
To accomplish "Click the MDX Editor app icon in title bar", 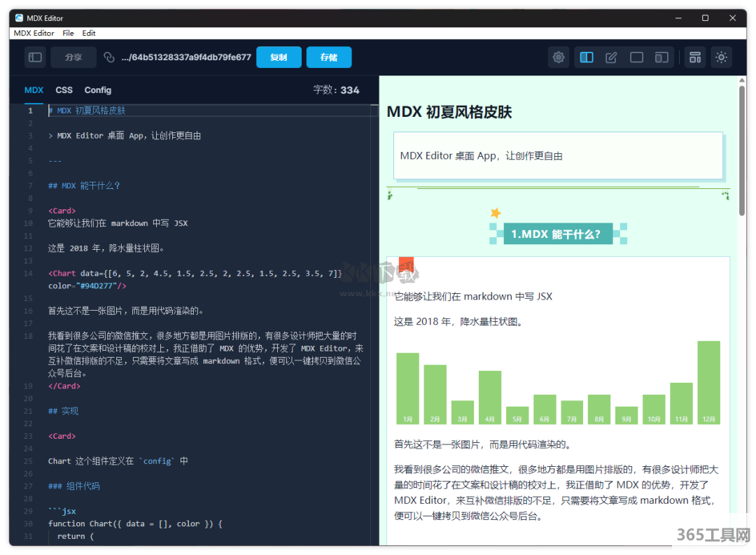I will point(20,17).
